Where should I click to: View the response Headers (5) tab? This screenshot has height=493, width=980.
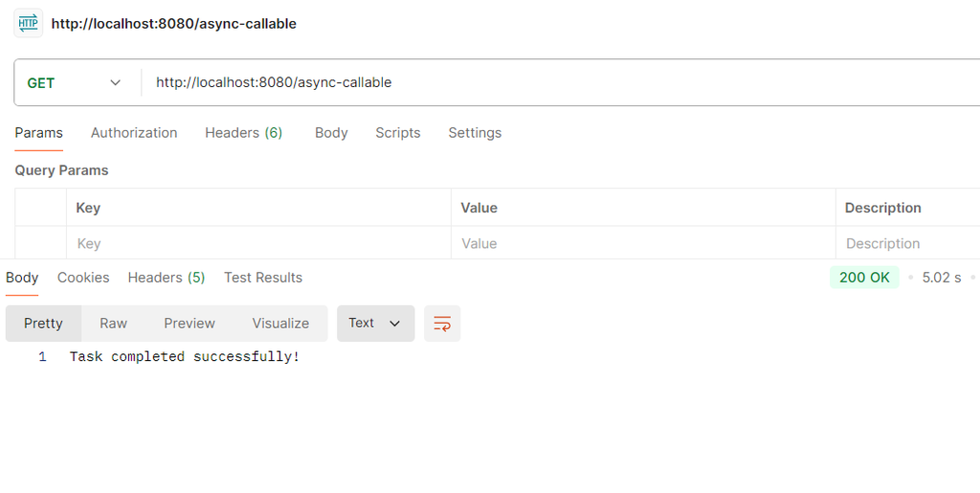(x=167, y=278)
